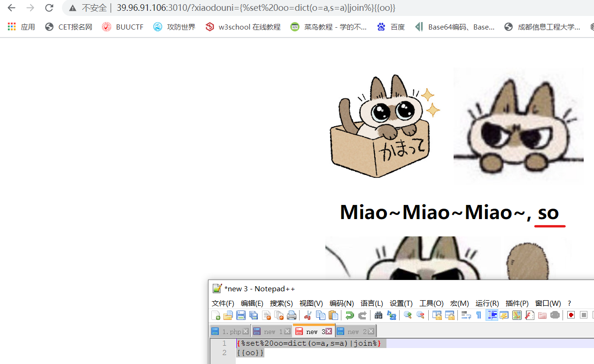Close the 1.php tab
Viewport: 594px width, 364px height.
(x=246, y=332)
